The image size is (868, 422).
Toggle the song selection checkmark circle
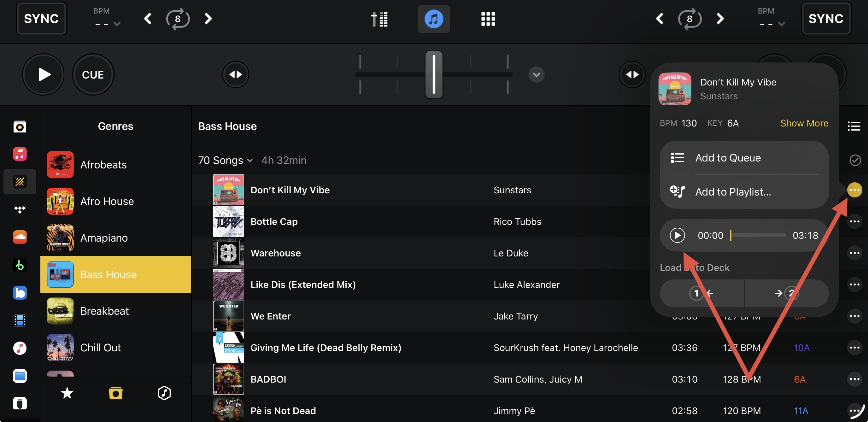(855, 160)
